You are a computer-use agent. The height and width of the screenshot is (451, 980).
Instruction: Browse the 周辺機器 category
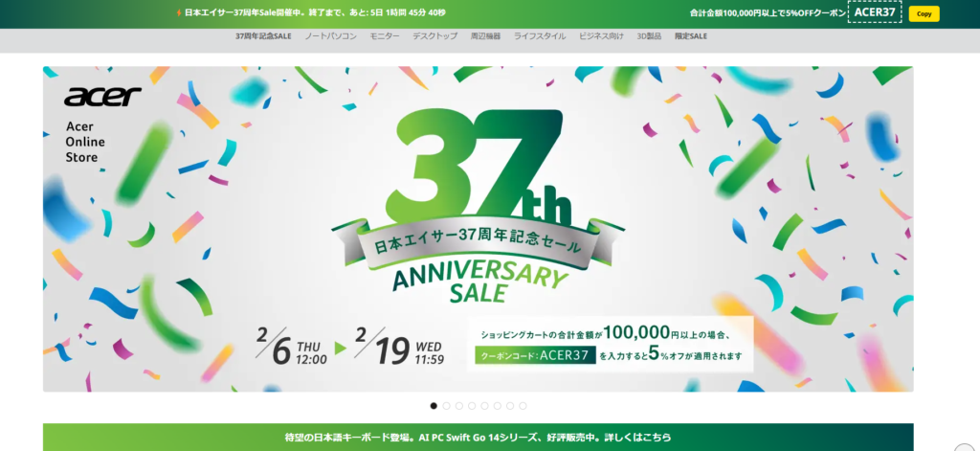[x=485, y=36]
